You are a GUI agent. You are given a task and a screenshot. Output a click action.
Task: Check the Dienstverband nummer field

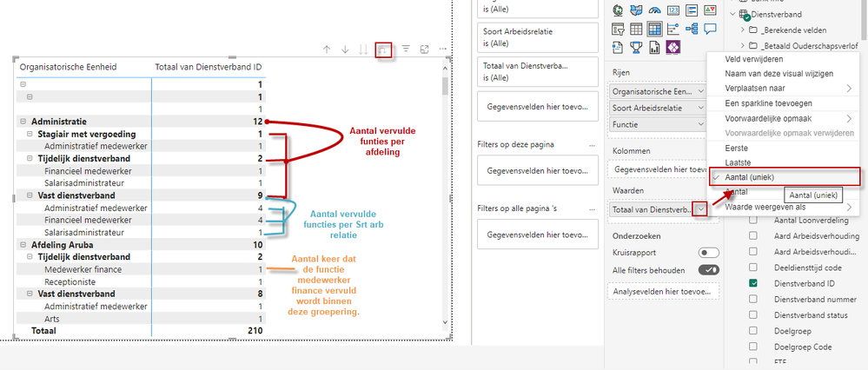(752, 299)
